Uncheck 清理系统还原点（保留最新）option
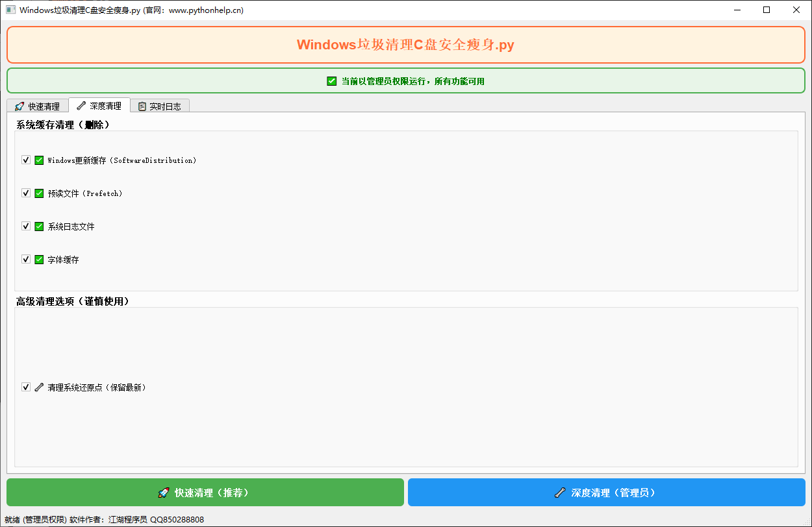Screen dimensions: 812x527 click(25, 387)
